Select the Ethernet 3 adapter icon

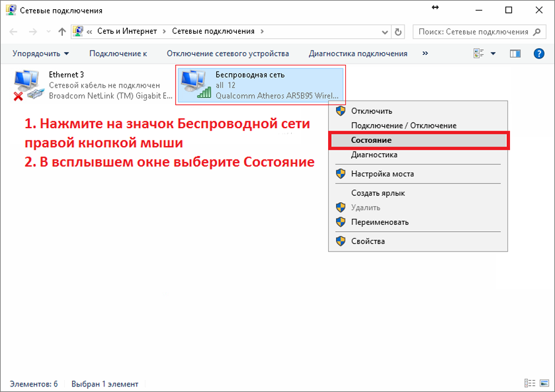(x=29, y=85)
